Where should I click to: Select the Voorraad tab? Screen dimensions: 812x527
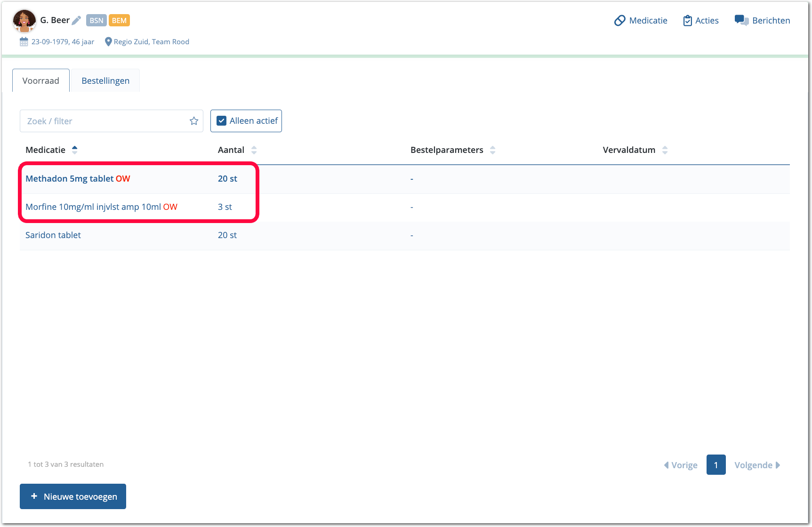(x=41, y=80)
